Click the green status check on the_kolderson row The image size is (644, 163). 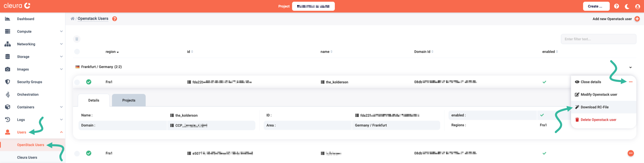click(89, 82)
